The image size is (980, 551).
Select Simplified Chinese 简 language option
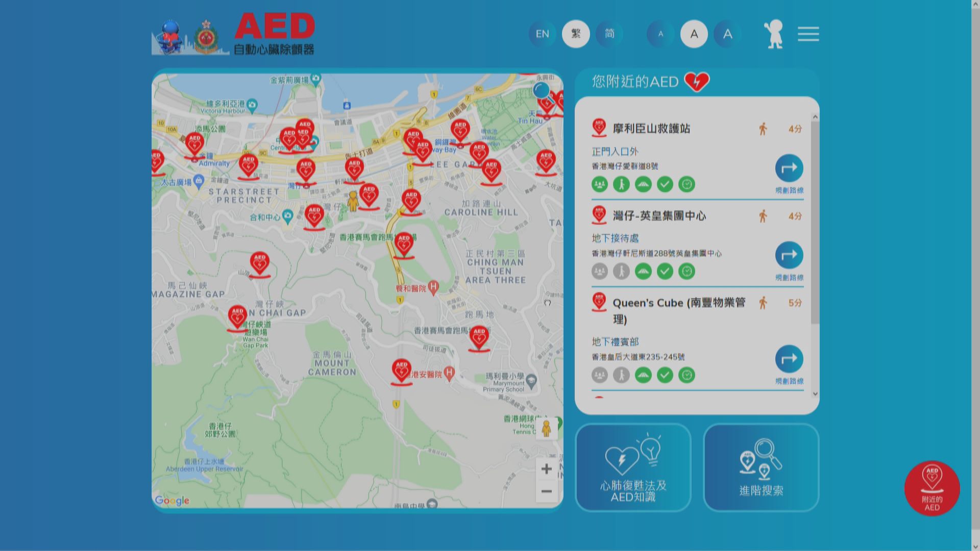pos(609,34)
